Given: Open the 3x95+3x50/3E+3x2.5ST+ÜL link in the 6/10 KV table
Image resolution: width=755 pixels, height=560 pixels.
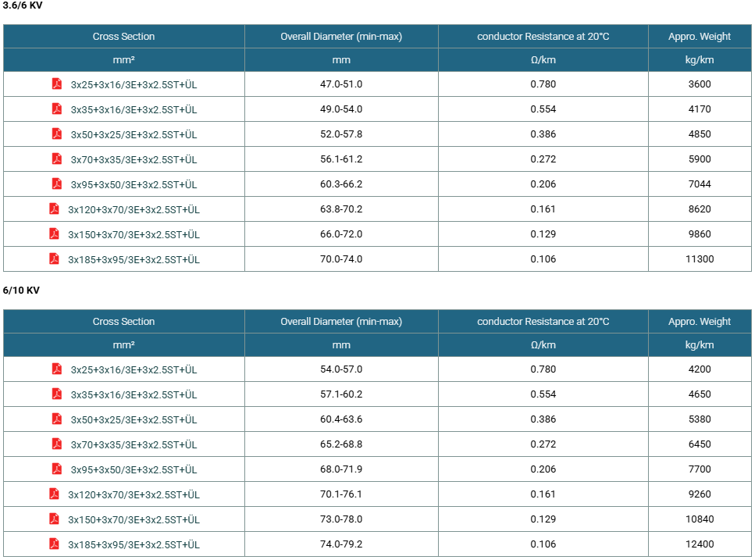Looking at the screenshot, I should 134,470.
